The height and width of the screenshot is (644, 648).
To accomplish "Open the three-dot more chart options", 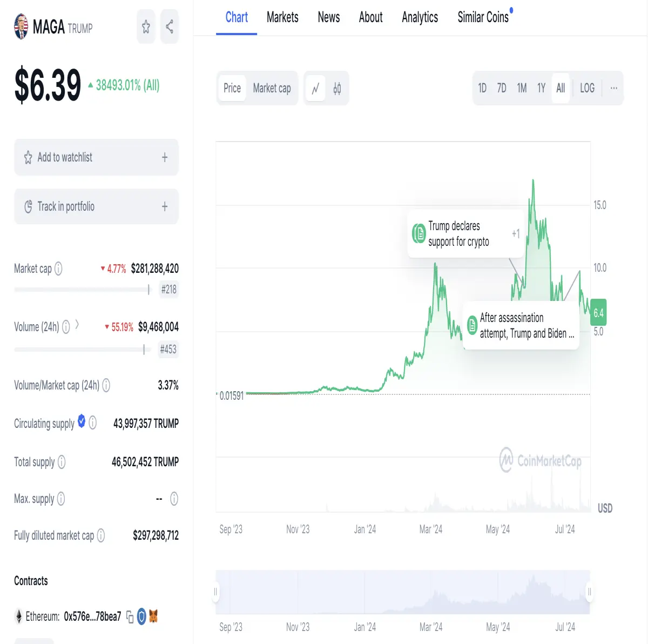I will pyautogui.click(x=613, y=88).
